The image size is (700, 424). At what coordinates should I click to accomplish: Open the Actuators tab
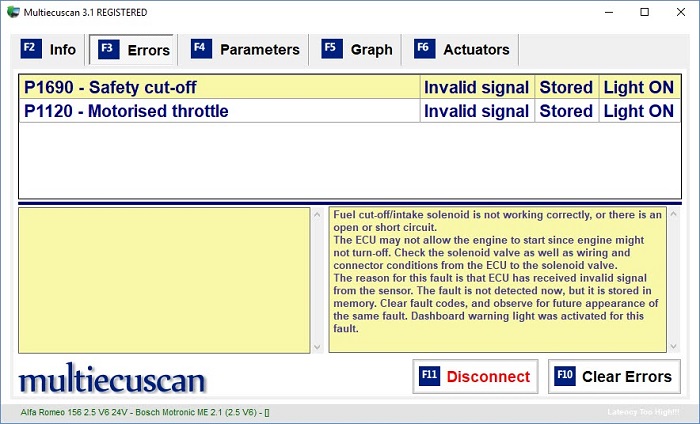click(x=461, y=50)
